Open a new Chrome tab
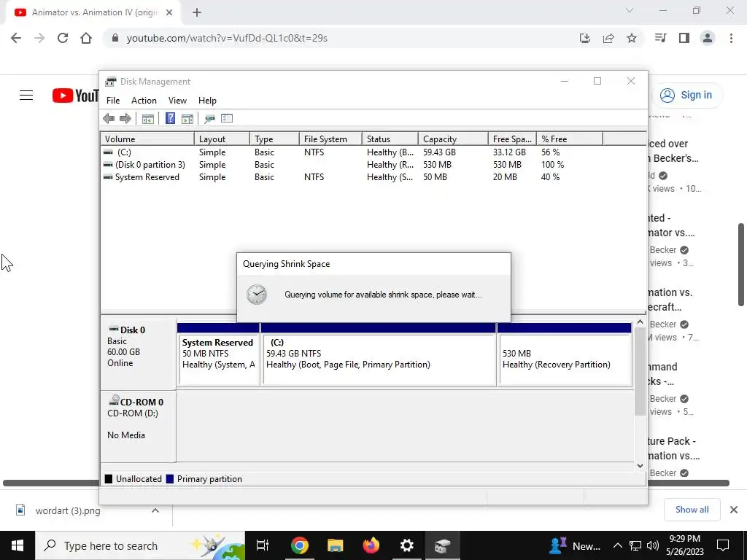The image size is (747, 560). pos(197,12)
